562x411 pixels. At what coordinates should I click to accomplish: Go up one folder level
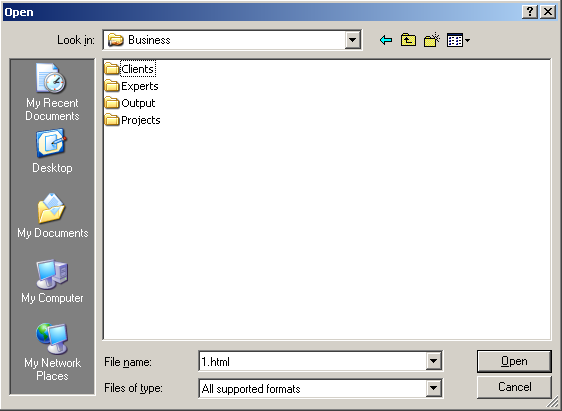408,40
